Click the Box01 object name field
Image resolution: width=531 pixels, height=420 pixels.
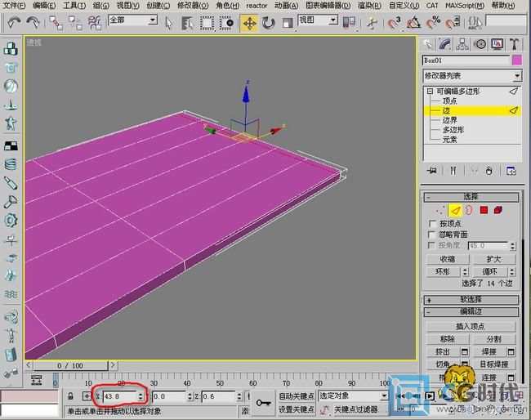pyautogui.click(x=466, y=60)
